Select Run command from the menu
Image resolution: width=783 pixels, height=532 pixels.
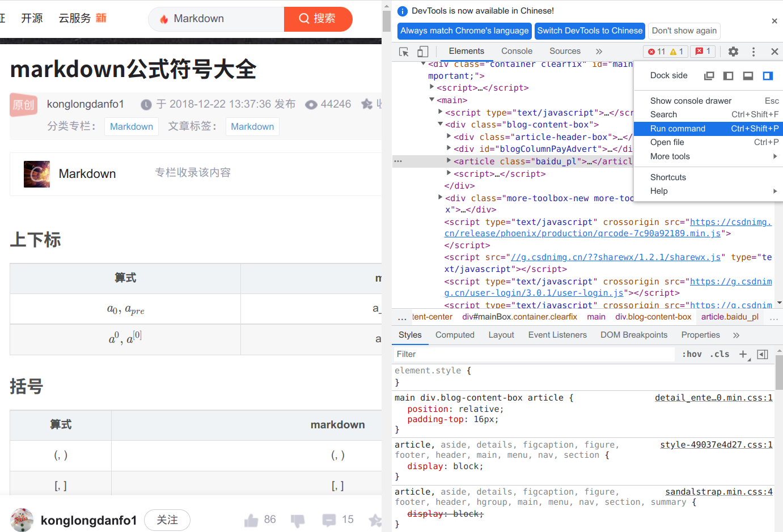point(708,129)
